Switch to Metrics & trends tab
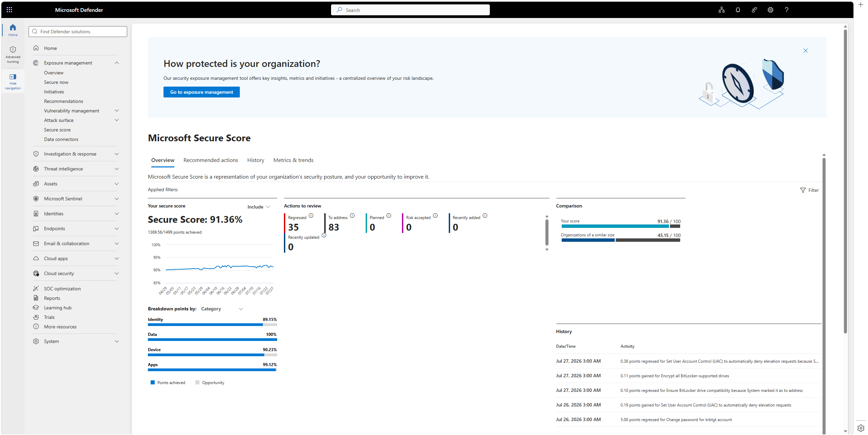Screen dimensions: 868x435 point(293,160)
